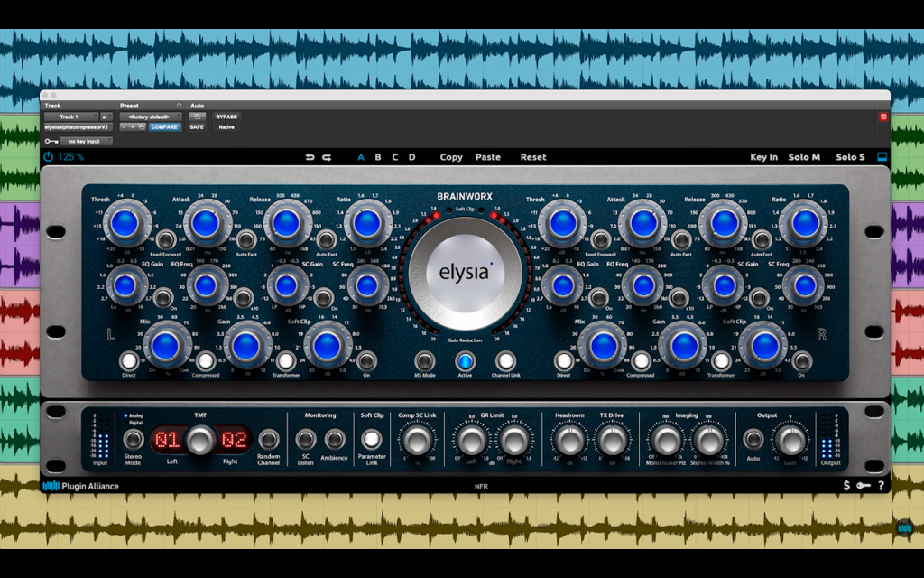This screenshot has width=924, height=578.
Task: Click the left channel Release knob
Action: tap(286, 224)
